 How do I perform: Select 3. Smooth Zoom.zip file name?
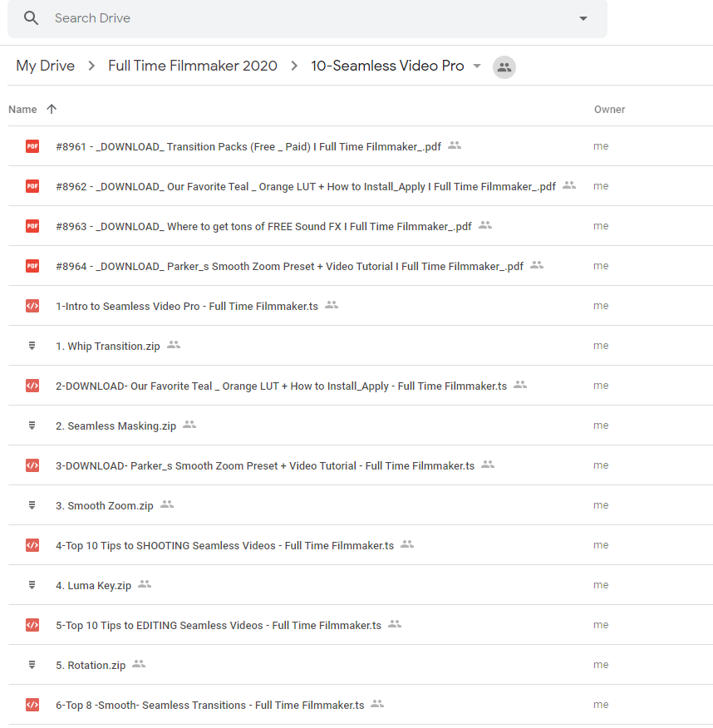(105, 506)
